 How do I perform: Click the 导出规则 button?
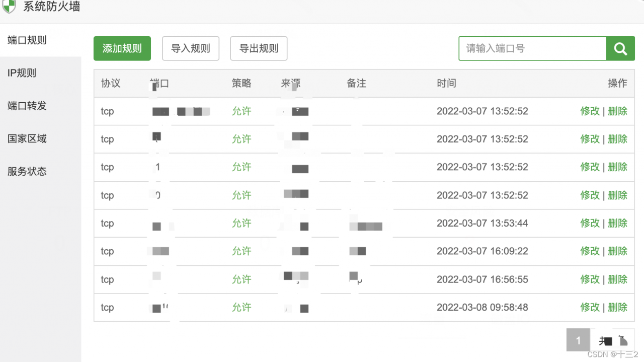(x=259, y=49)
